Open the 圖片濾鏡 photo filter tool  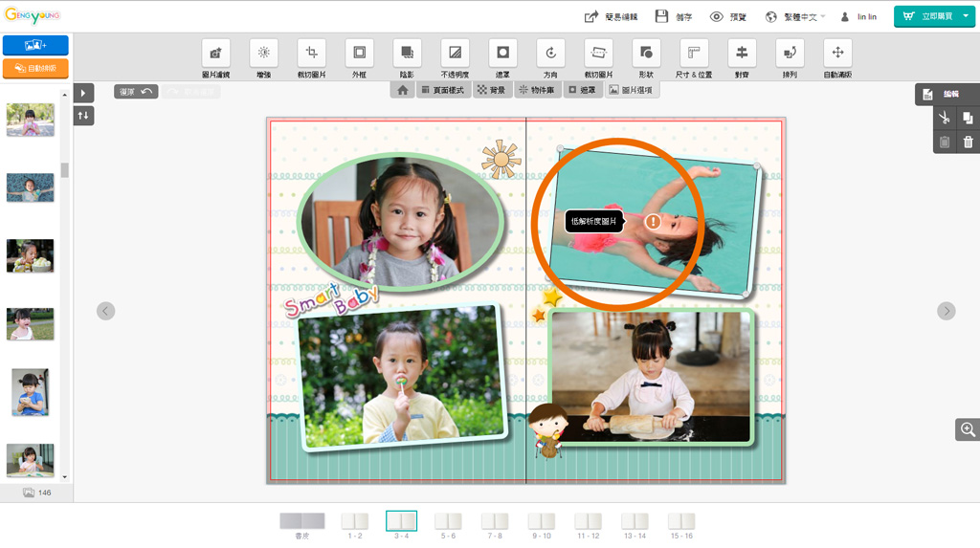pos(215,58)
